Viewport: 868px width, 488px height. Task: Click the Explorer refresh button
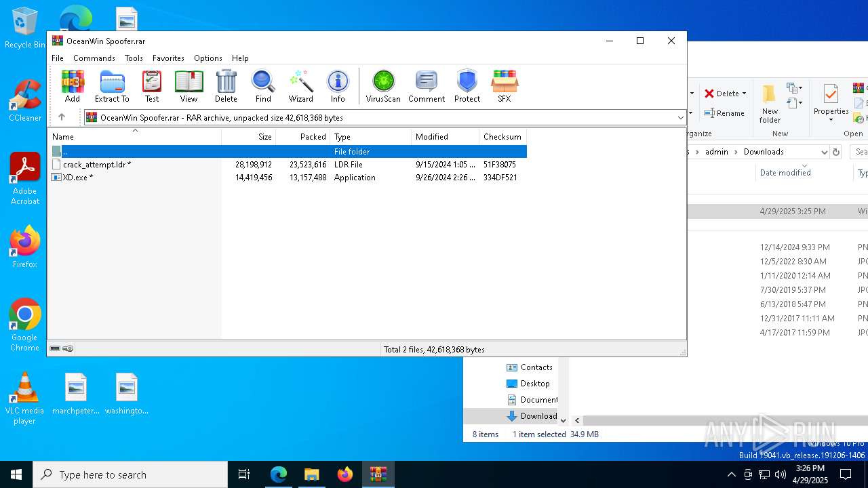point(836,152)
